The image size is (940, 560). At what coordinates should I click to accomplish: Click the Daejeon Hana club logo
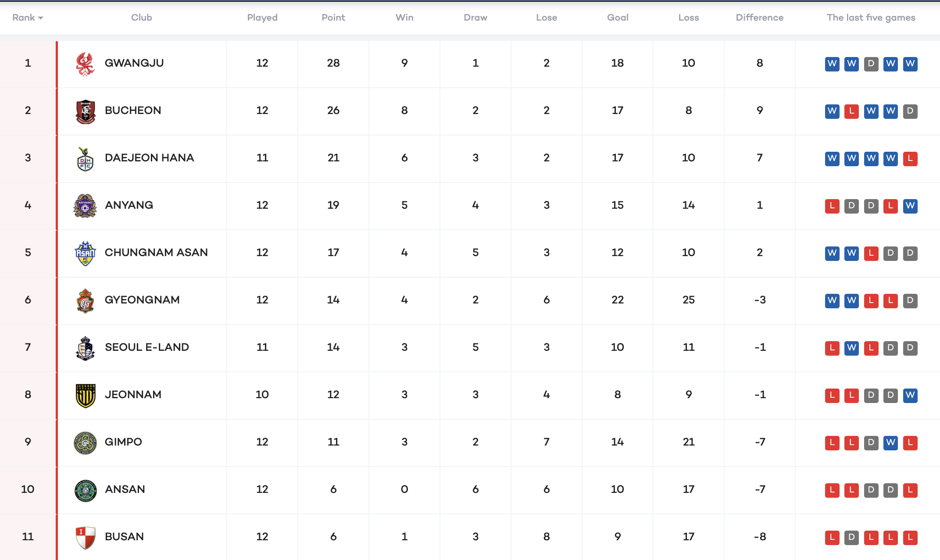[85, 159]
